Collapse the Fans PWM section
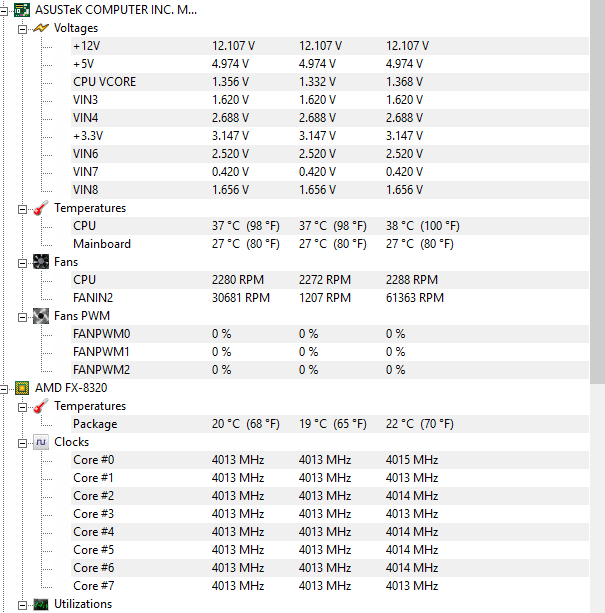Viewport: 605px width, 613px height. pos(22,317)
